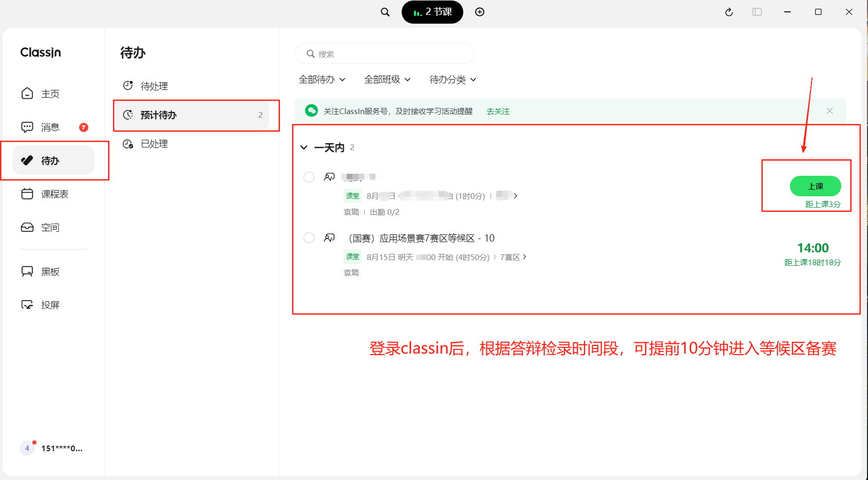Collapse the 一天内 section chevron

point(304,147)
